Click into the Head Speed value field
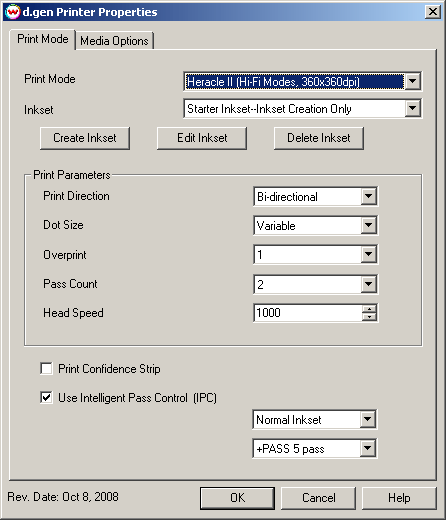The width and height of the screenshot is (446, 520). click(x=308, y=313)
